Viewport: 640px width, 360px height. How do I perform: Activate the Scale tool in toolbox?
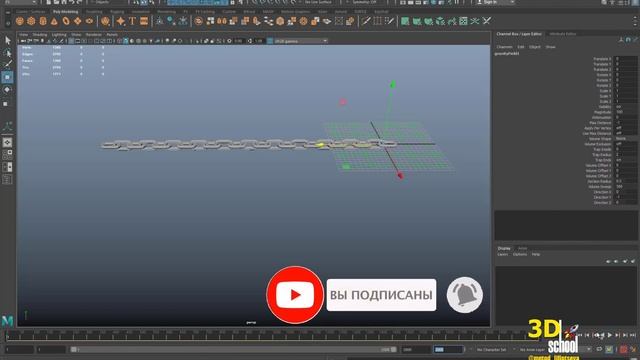[x=6, y=104]
